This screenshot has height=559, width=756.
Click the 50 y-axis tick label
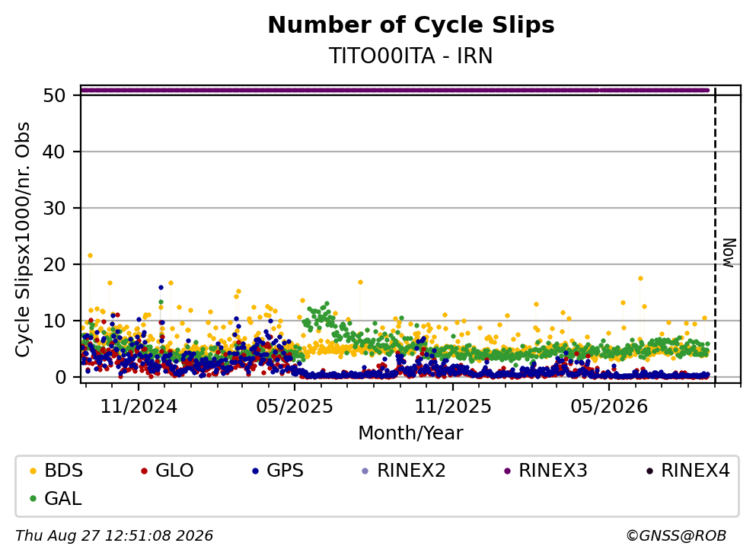point(54,95)
